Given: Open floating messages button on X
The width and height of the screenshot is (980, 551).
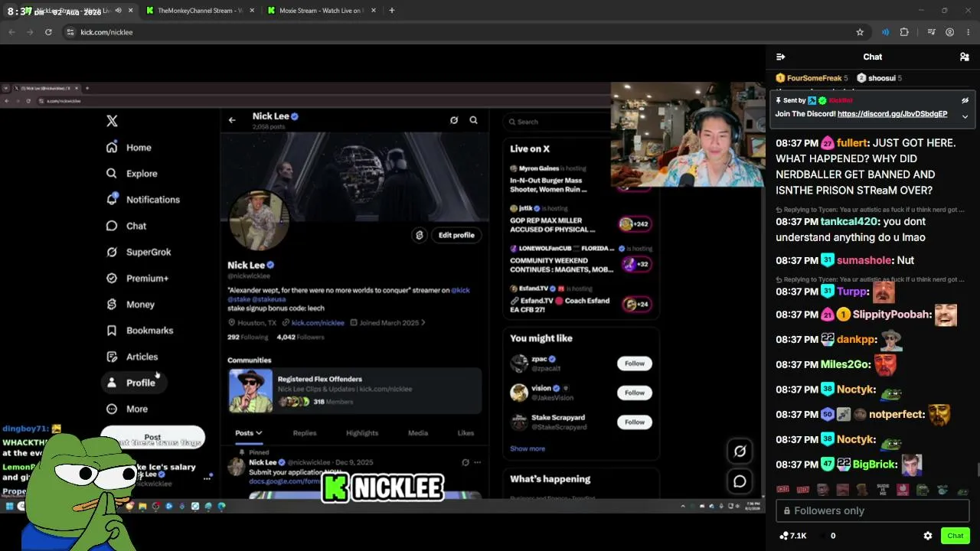Looking at the screenshot, I should pos(740,481).
